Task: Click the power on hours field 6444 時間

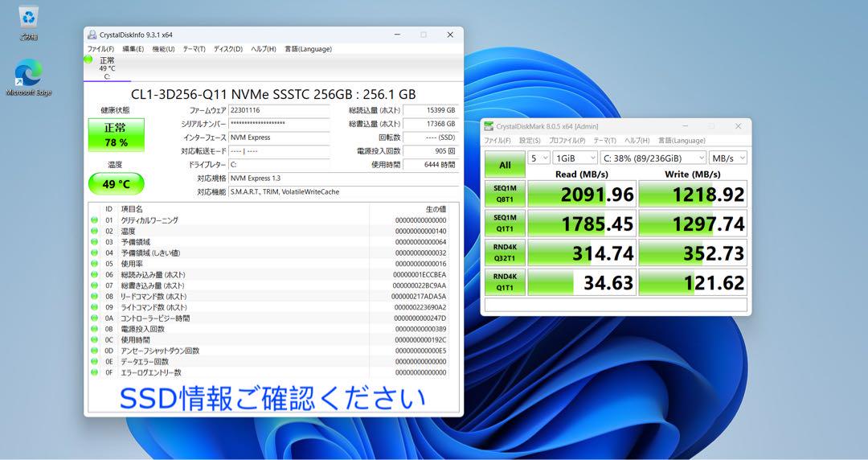Action: 431,165
